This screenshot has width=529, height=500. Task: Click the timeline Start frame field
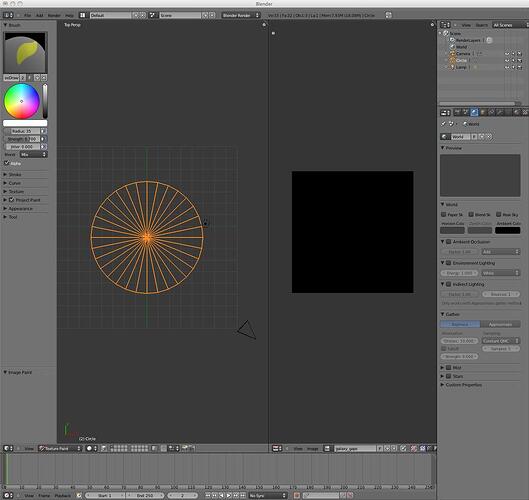[105, 495]
